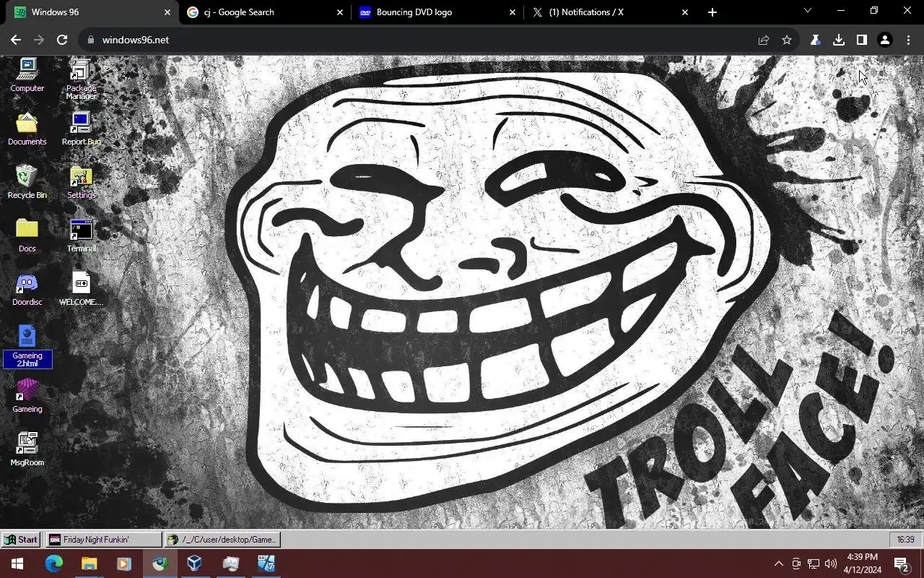Launch the Doordisc shortcut
Image resolution: width=924 pixels, height=578 pixels.
pyautogui.click(x=27, y=289)
